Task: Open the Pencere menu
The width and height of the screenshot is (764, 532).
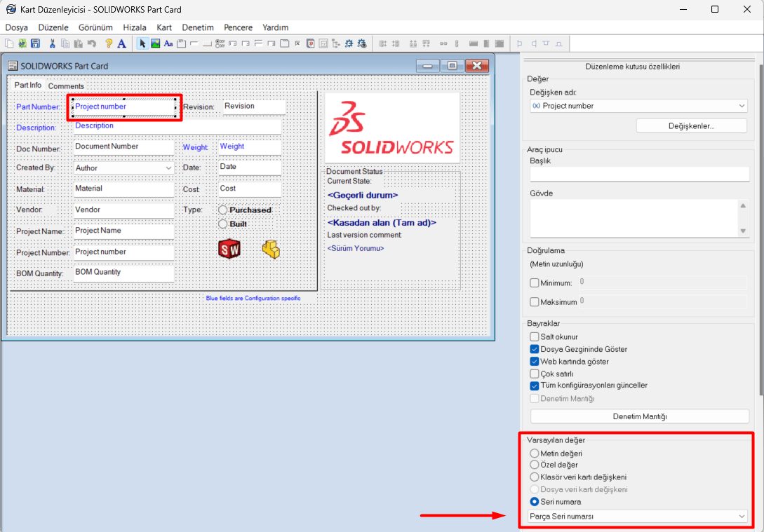Action: click(x=239, y=27)
